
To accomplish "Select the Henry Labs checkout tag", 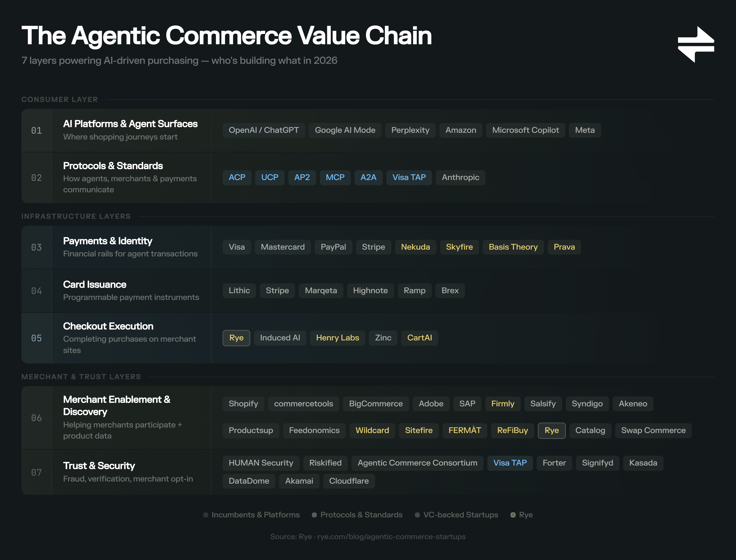I will (x=337, y=338).
